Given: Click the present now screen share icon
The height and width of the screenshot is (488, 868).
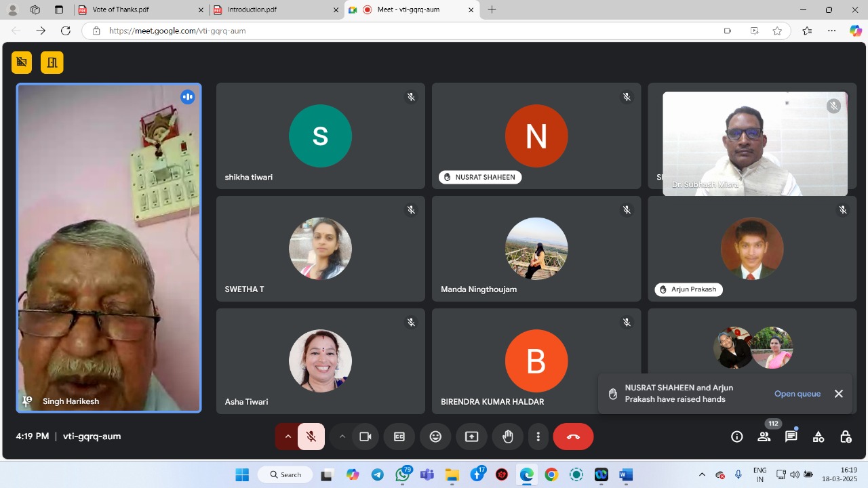Looking at the screenshot, I should point(471,437).
